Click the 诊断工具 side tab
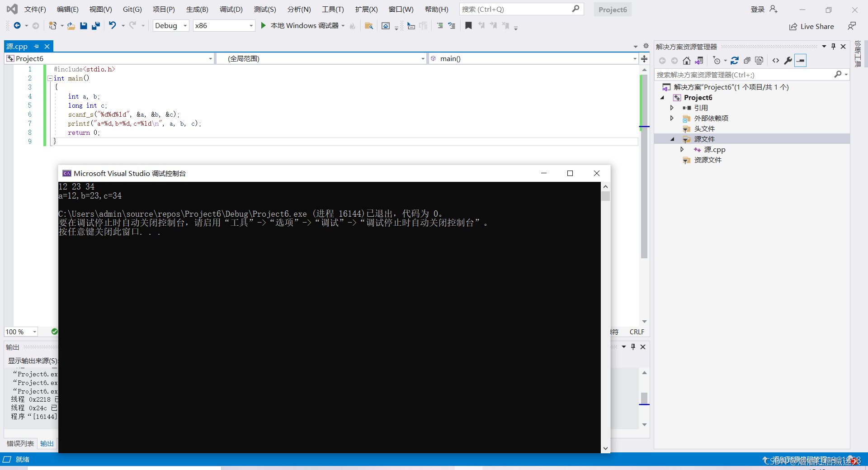Image resolution: width=868 pixels, height=470 pixels. [x=858, y=54]
